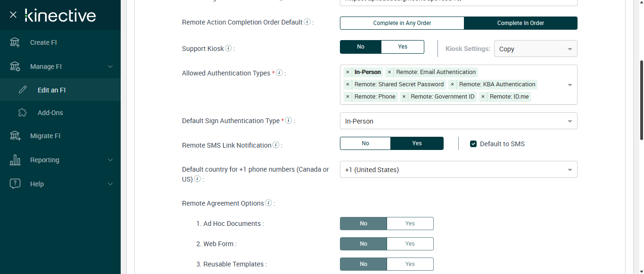This screenshot has width=644, height=274.
Task: Click the Reporting bar chart icon
Action: (x=15, y=160)
